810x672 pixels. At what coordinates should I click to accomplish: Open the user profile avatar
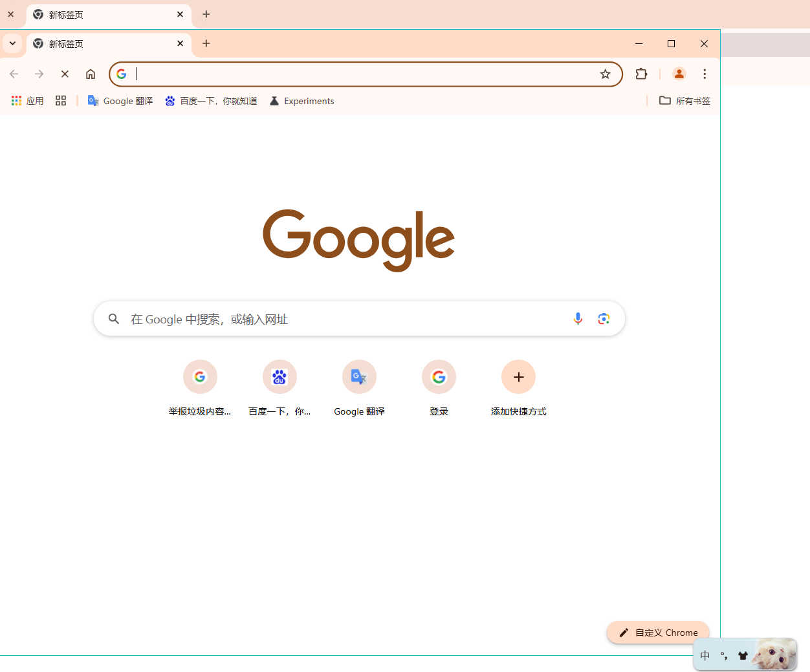(679, 74)
